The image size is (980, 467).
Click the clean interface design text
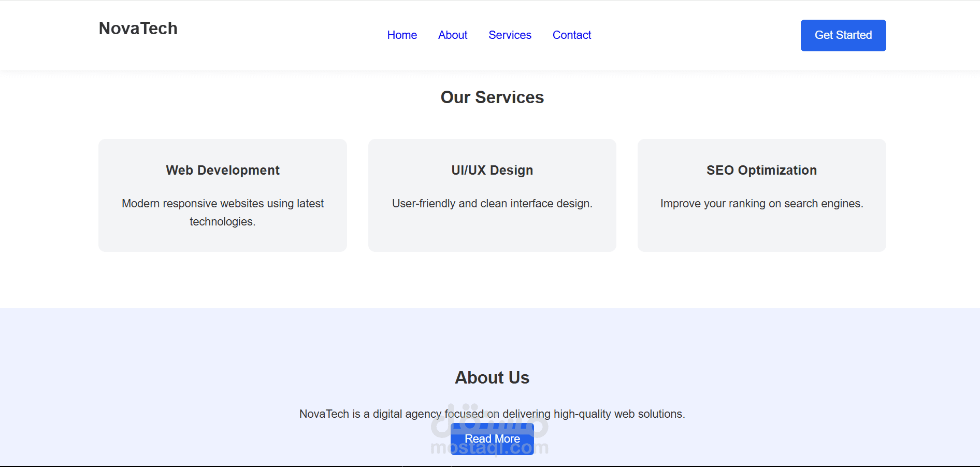pyautogui.click(x=492, y=203)
